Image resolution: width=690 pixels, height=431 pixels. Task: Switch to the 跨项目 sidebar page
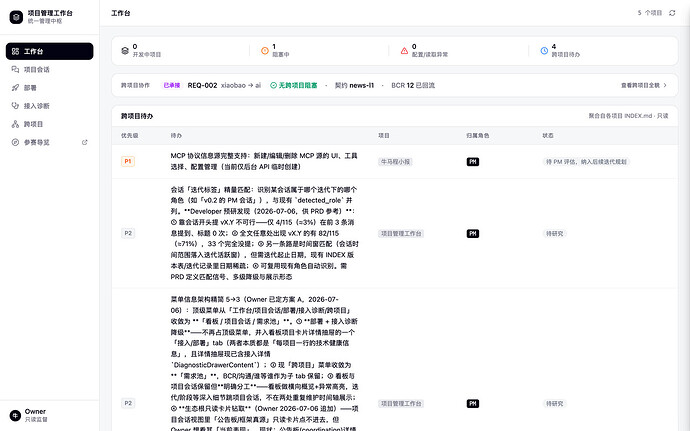[x=49, y=124]
